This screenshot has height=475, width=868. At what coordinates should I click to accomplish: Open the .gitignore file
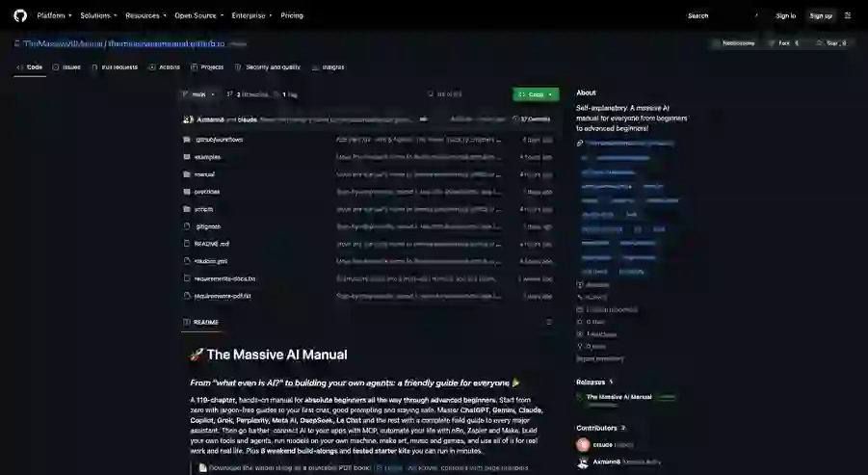point(208,226)
